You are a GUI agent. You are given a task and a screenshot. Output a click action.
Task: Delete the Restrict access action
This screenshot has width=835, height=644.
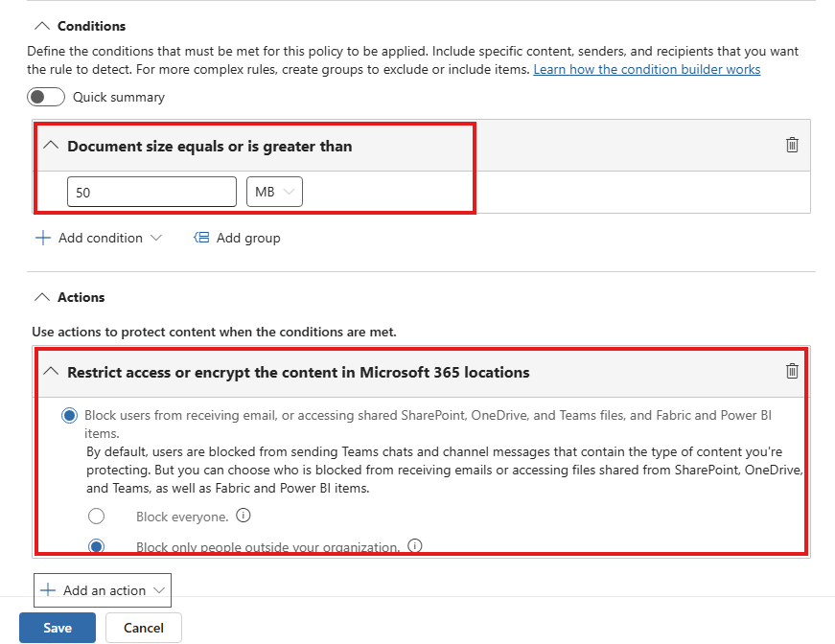point(792,371)
